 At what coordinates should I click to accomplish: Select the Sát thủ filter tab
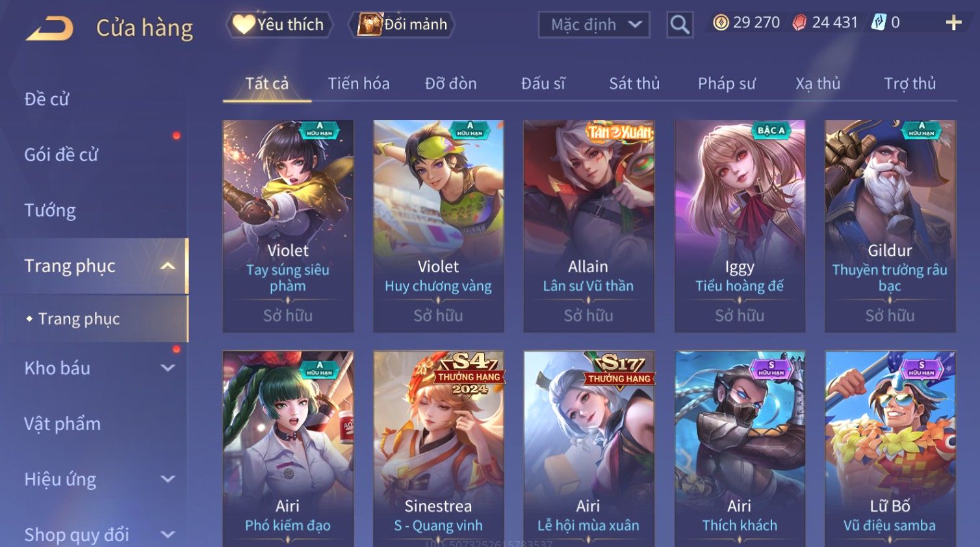(x=634, y=84)
